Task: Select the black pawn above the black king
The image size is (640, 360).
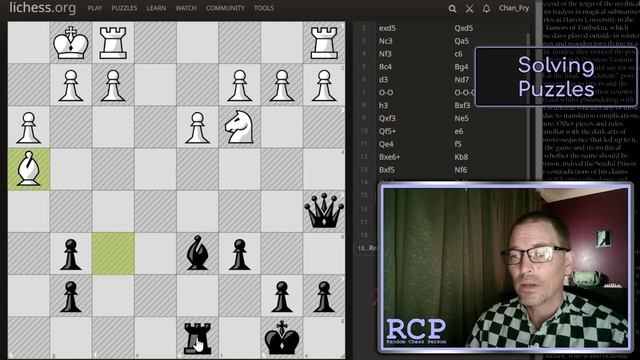Action: tap(282, 296)
